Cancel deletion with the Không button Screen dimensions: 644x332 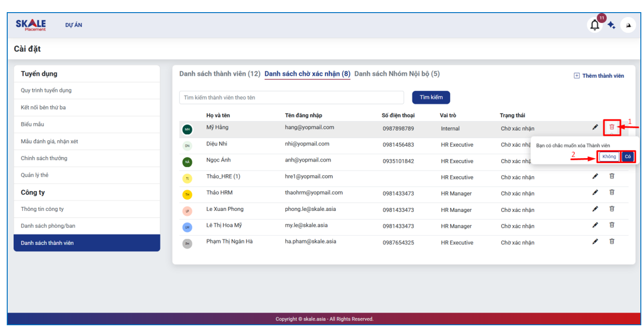tap(609, 156)
